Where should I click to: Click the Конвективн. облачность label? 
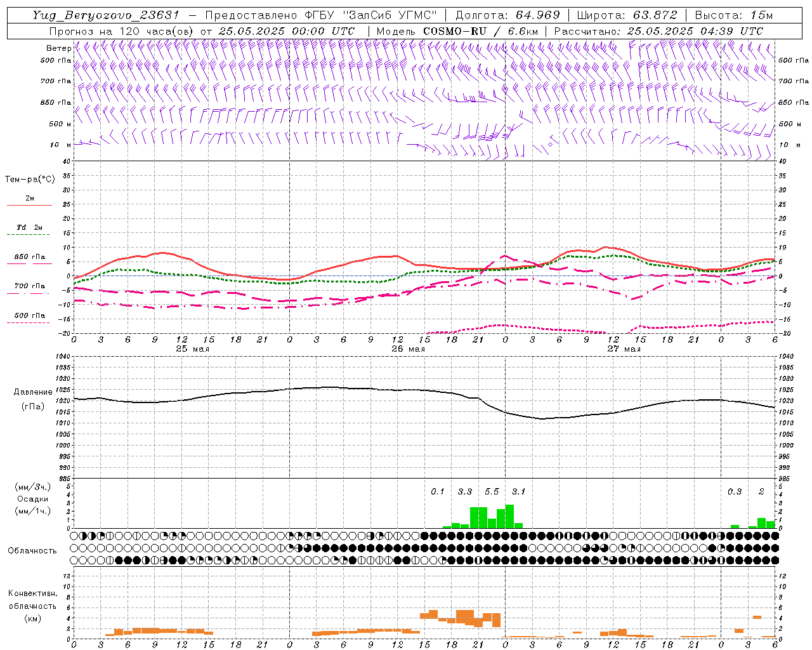(x=32, y=599)
